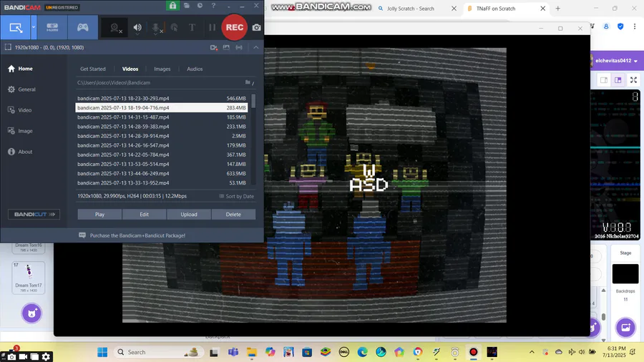This screenshot has width=644, height=362.
Task: Open Image settings in Bandicam sidebar
Action: click(20, 131)
